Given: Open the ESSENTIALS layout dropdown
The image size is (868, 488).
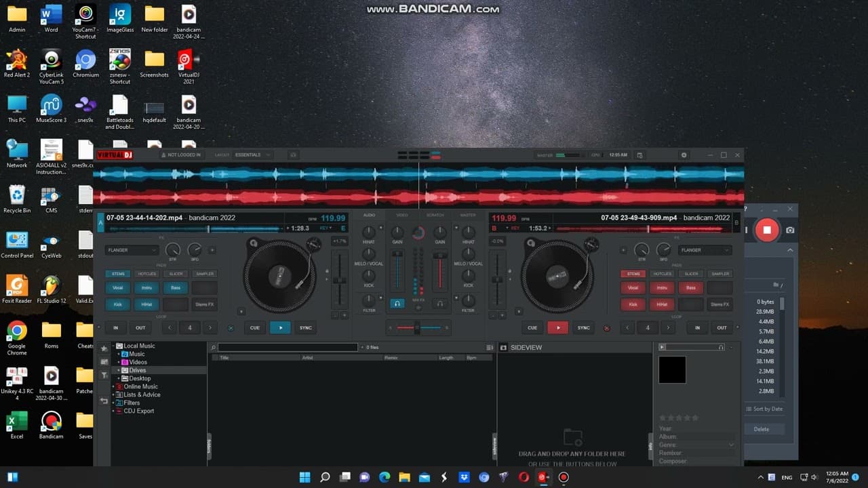Looking at the screenshot, I should point(253,155).
